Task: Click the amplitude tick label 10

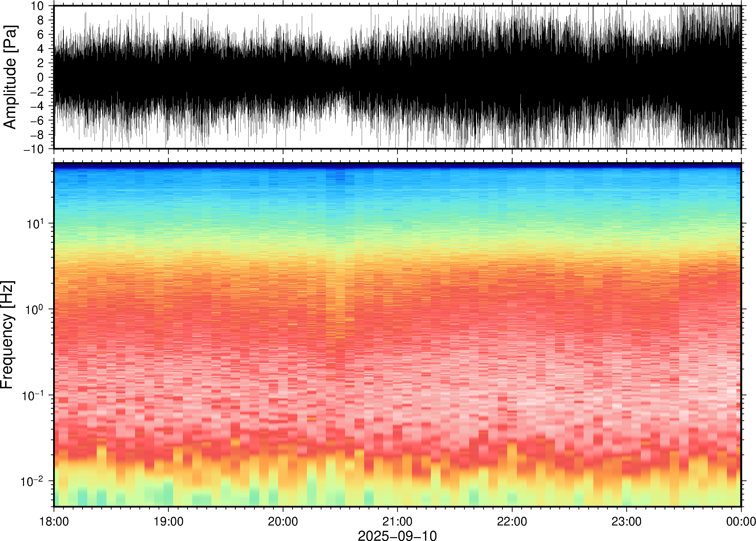Action: pyautogui.click(x=37, y=6)
